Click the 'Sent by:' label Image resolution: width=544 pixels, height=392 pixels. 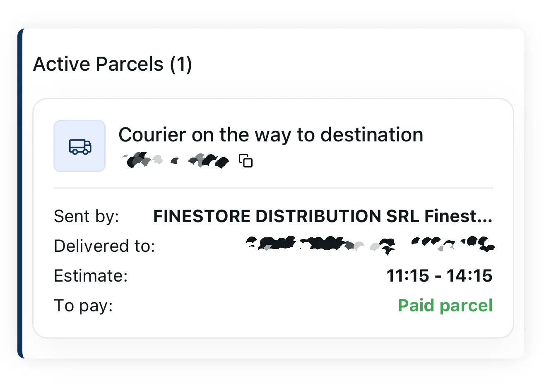[x=86, y=216]
